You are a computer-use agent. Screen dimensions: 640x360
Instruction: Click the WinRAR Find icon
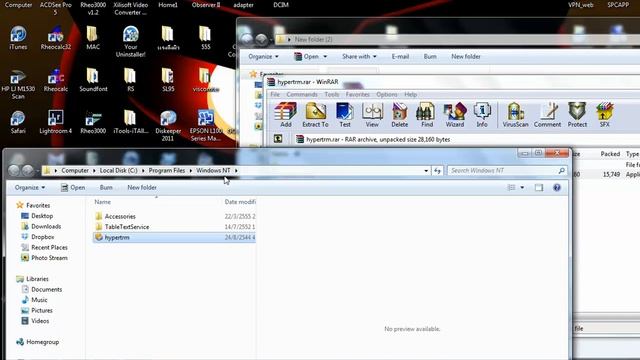427,114
